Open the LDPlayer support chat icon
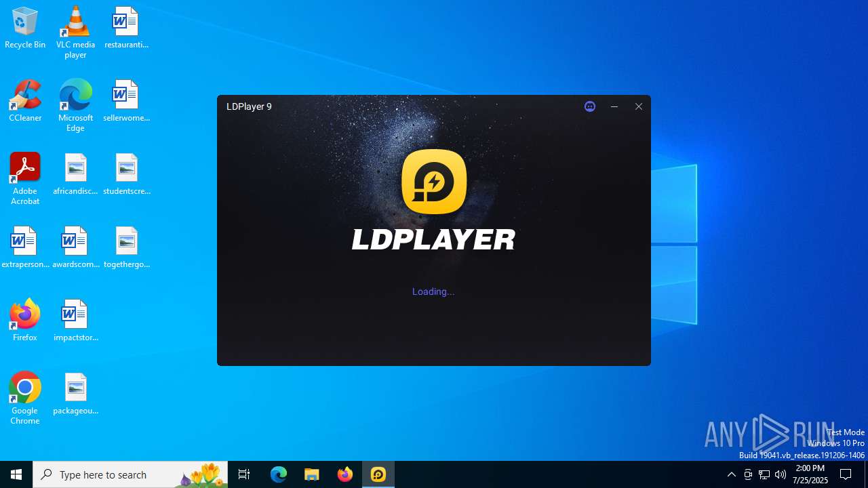Image resolution: width=868 pixels, height=488 pixels. (590, 106)
